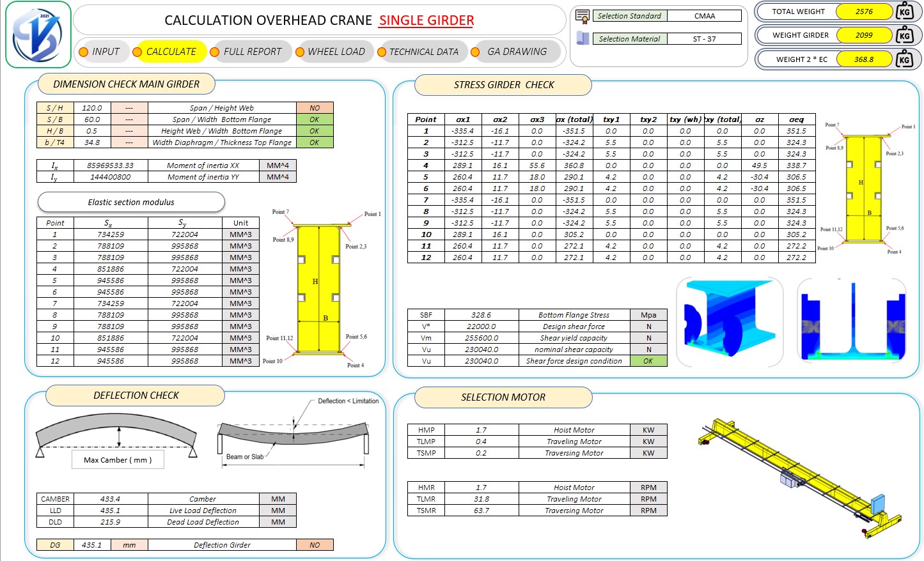Click the NO status in Span / Height Web row
The width and height of the screenshot is (924, 561).
pos(315,108)
